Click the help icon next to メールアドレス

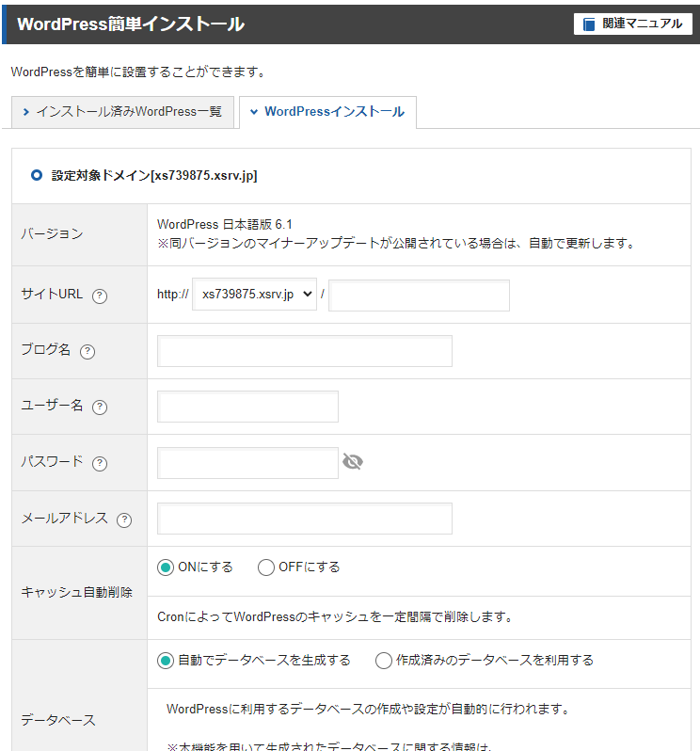click(124, 519)
